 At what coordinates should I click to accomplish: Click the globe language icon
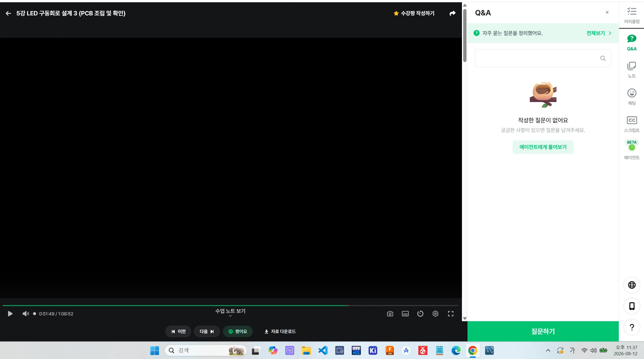tap(632, 285)
